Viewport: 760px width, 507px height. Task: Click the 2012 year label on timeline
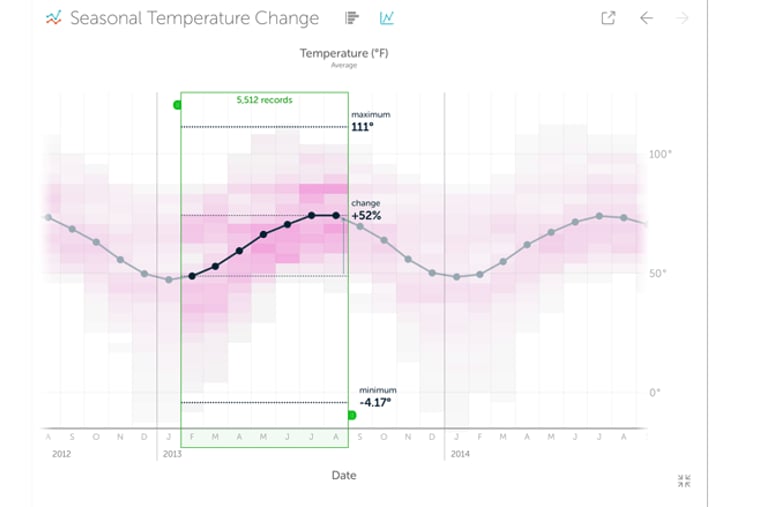(x=60, y=453)
